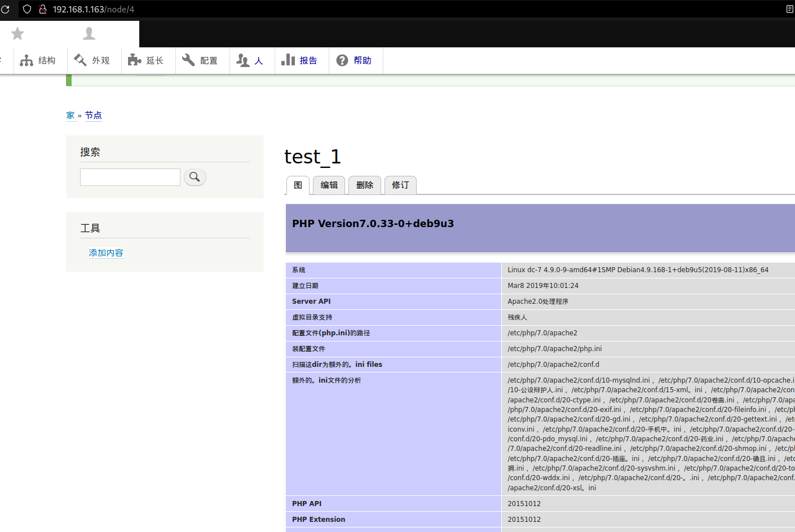795x532 pixels.
Task: Switch to the 删除 (Delete) tab
Action: pos(364,185)
